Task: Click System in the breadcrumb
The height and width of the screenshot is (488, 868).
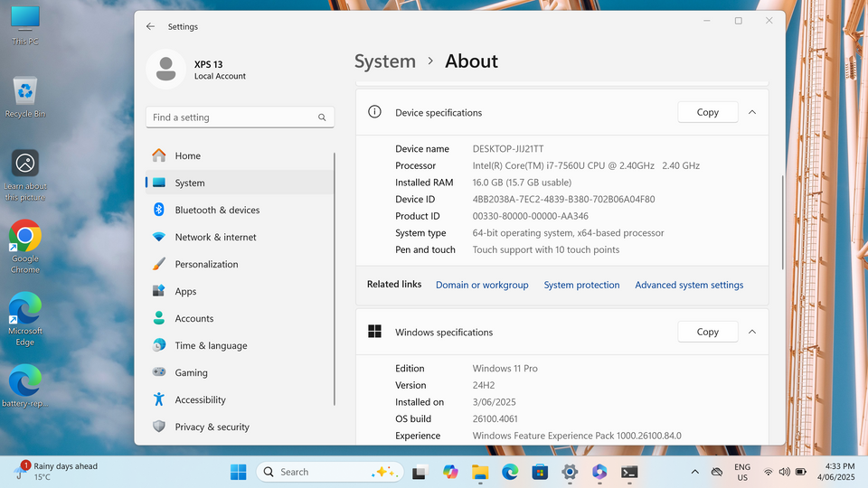Action: 385,61
